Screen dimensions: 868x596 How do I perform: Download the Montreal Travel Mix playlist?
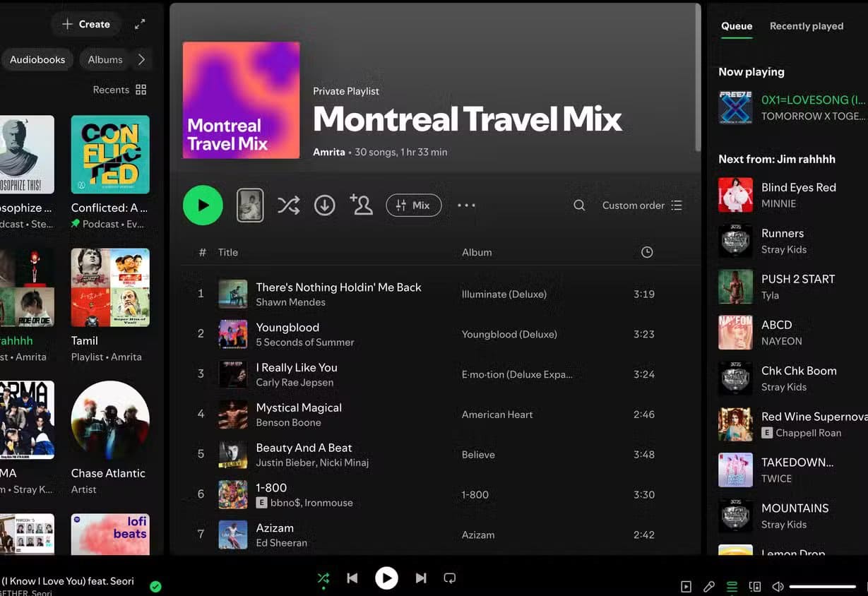(x=324, y=205)
